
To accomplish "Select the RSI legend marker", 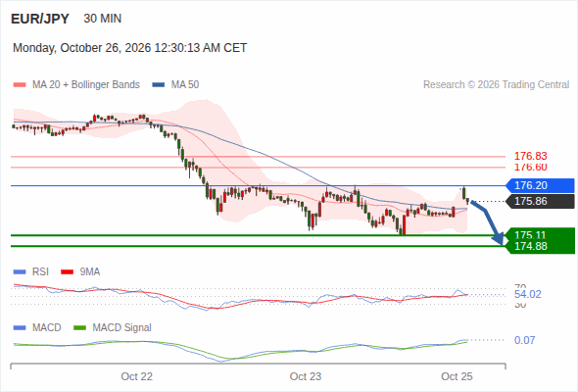I will coord(20,272).
